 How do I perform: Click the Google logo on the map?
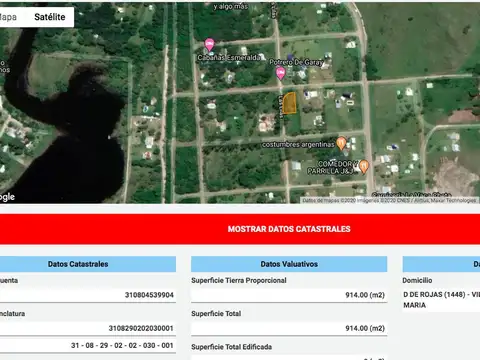pyautogui.click(x=7, y=197)
